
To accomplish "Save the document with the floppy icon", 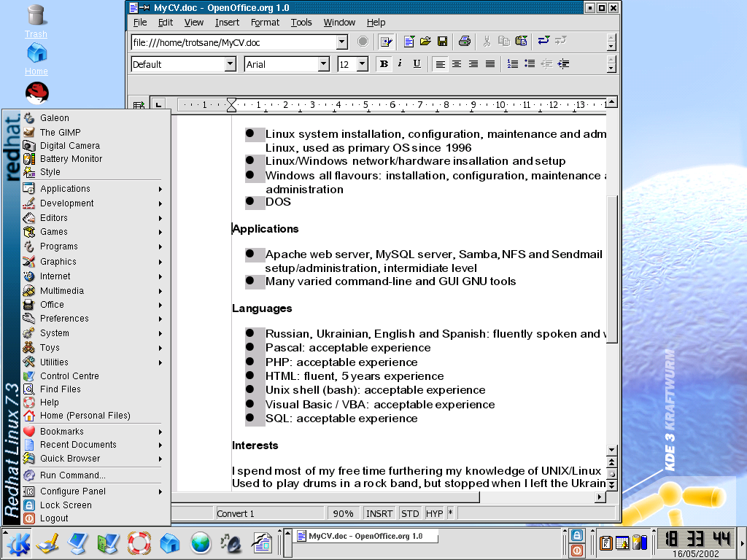I will tap(443, 42).
